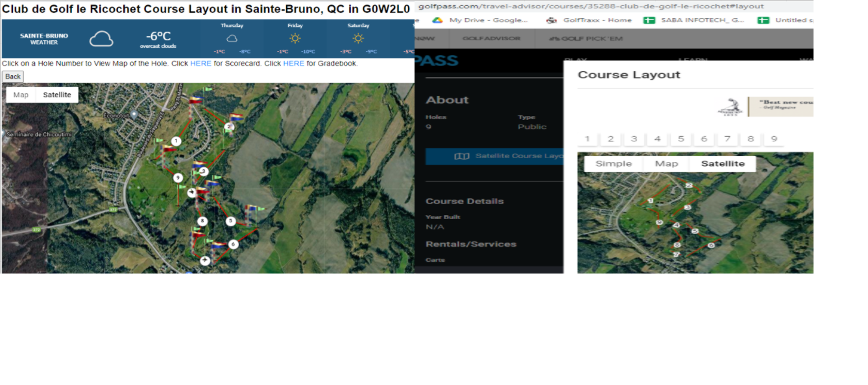Select Simple view in Course Layout dialog
The image size is (868, 385).
pyautogui.click(x=614, y=163)
